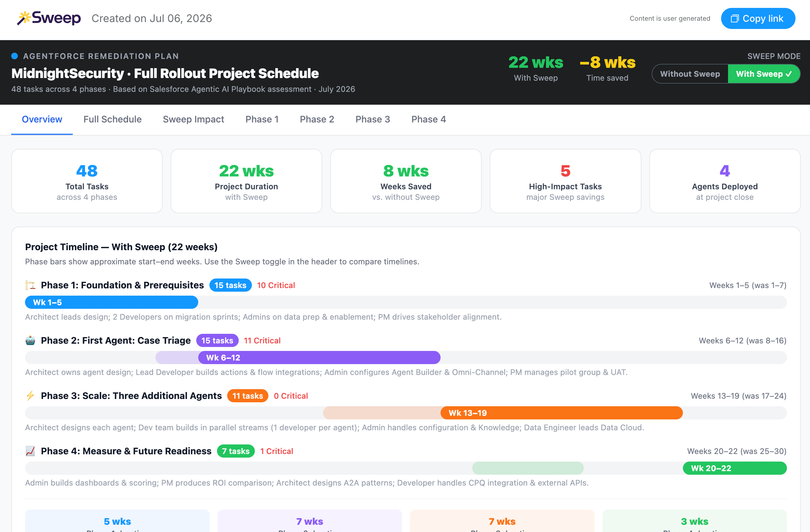Viewport: 810px width, 532px height.
Task: Click the 5 wks phase duration card
Action: pos(118,521)
